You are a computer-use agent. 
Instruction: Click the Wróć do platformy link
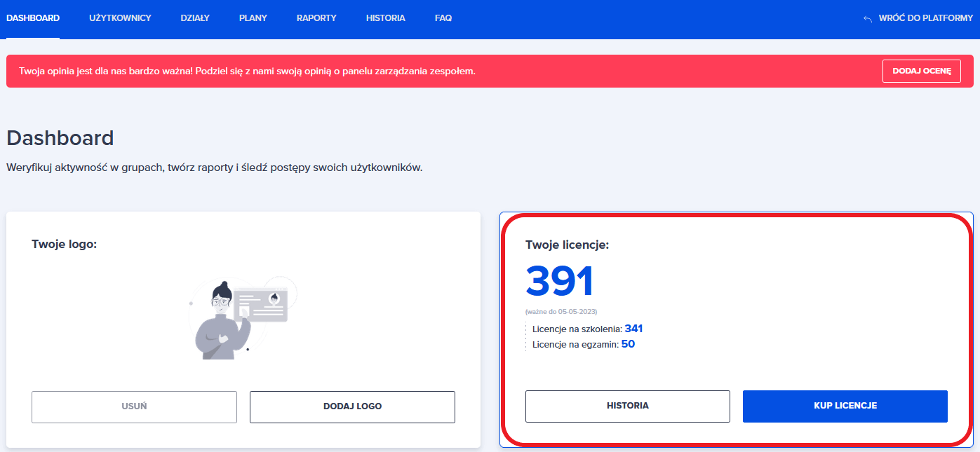pos(924,19)
